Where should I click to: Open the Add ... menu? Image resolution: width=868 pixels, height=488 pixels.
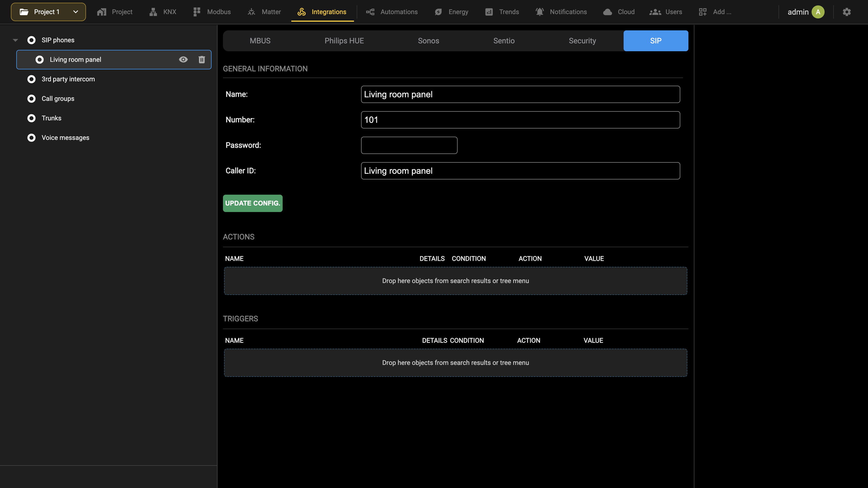click(x=715, y=12)
